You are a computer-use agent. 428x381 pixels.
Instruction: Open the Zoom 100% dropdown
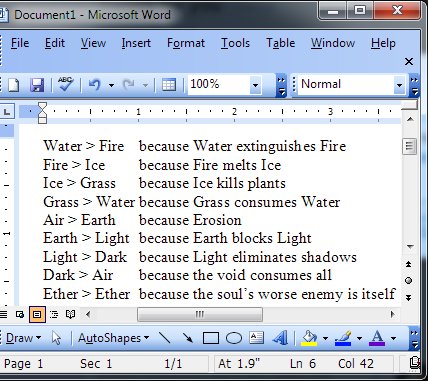pos(255,85)
